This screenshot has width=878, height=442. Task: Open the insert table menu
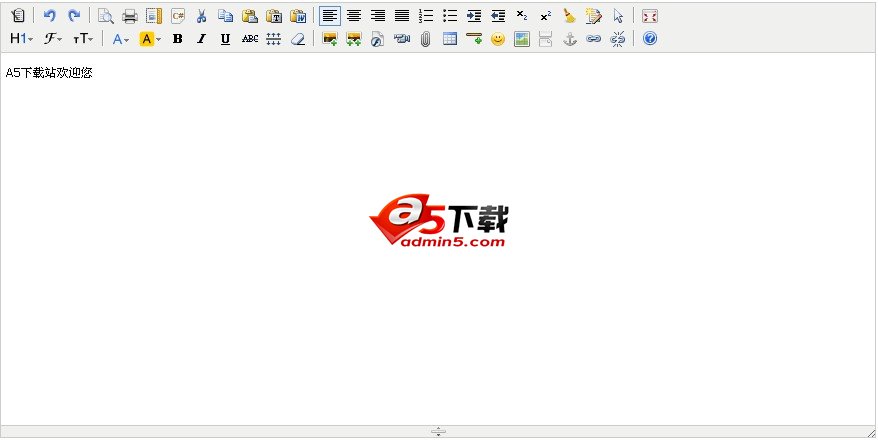click(x=450, y=39)
